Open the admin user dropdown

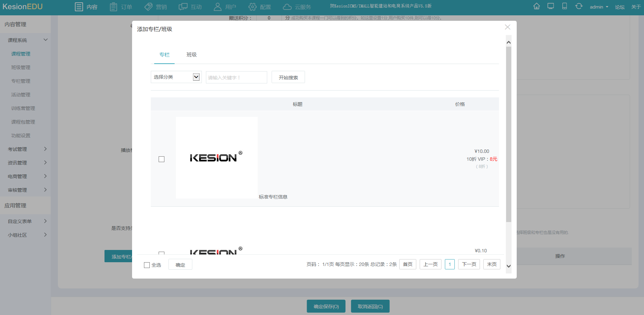click(x=599, y=7)
